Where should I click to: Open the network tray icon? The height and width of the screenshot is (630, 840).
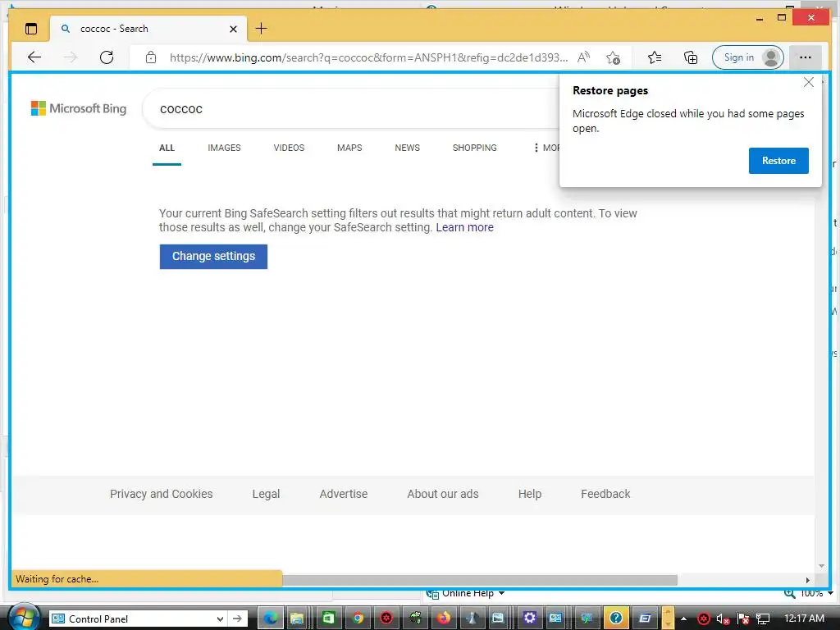[x=762, y=619]
